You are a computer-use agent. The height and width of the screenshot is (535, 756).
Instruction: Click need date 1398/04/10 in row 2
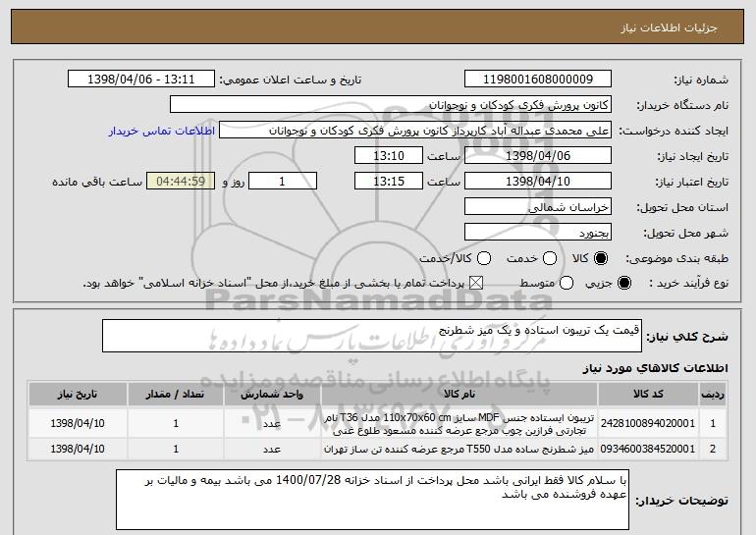pyautogui.click(x=78, y=449)
